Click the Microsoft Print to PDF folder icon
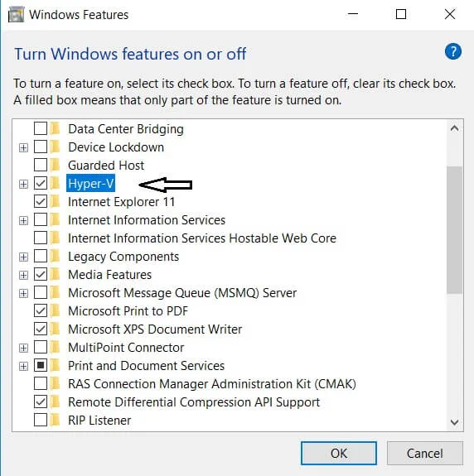Screen dimensions: 474x476 coord(55,310)
